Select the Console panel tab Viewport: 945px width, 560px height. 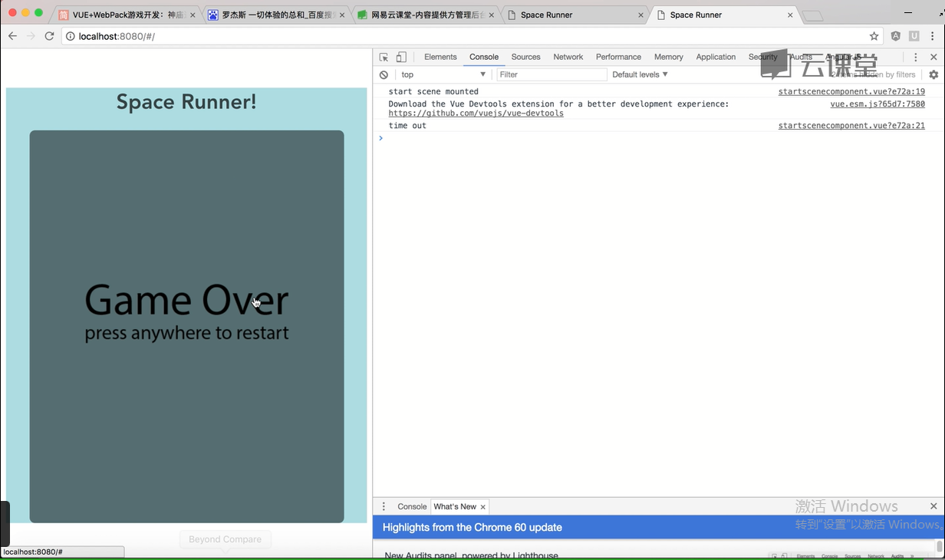(x=484, y=58)
